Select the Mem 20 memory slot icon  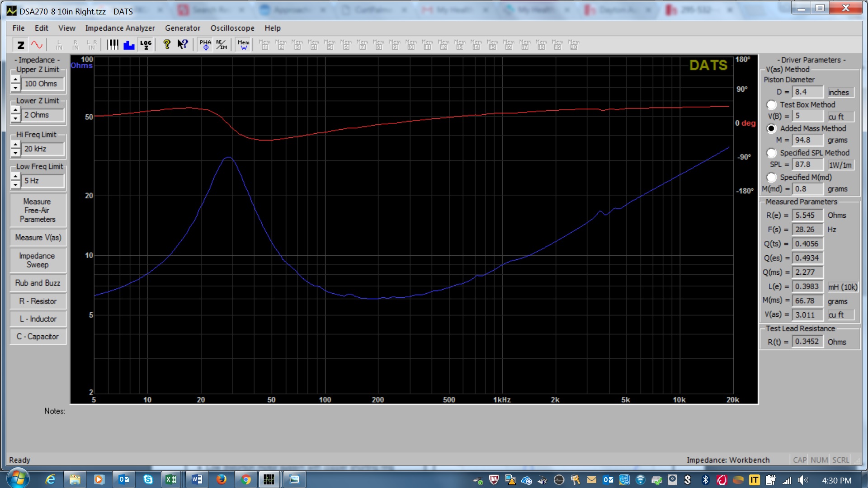coord(574,45)
